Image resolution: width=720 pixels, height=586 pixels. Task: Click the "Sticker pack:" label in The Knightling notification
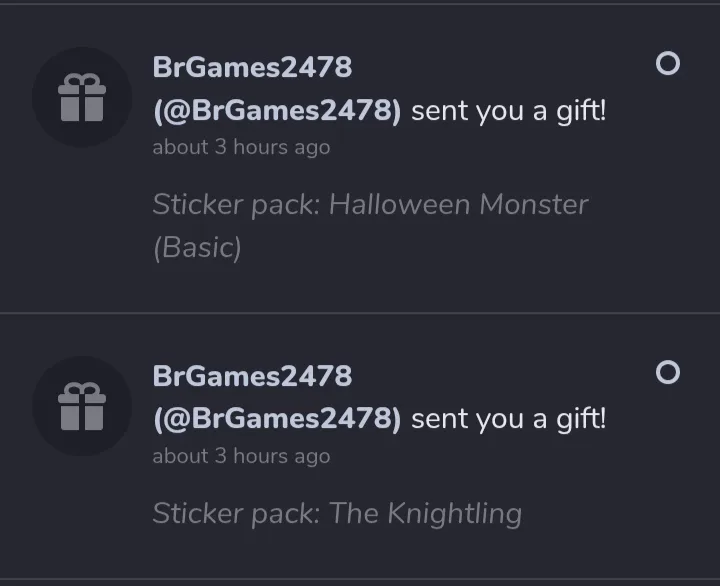pos(236,514)
